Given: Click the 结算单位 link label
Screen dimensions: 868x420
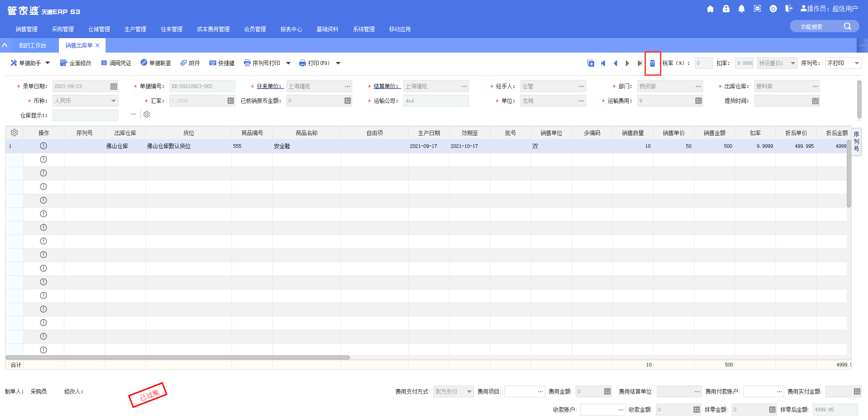Looking at the screenshot, I should pos(386,86).
